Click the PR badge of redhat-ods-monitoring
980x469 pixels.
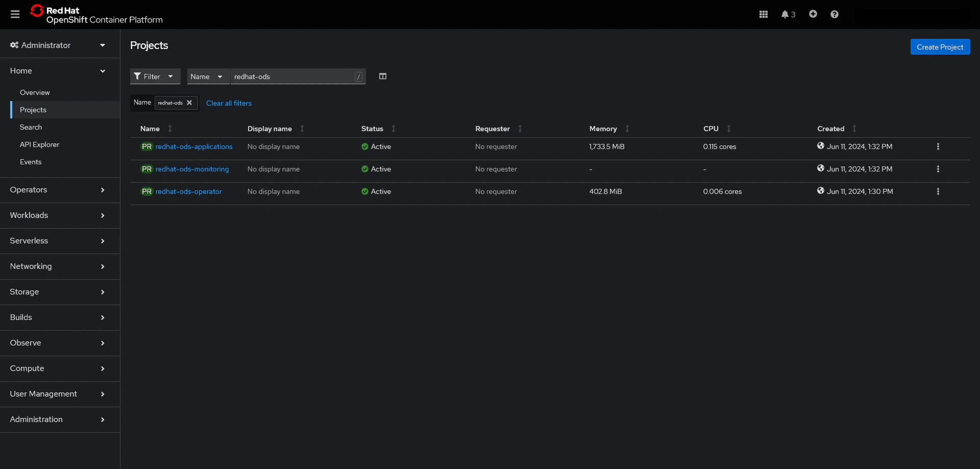pyautogui.click(x=147, y=169)
